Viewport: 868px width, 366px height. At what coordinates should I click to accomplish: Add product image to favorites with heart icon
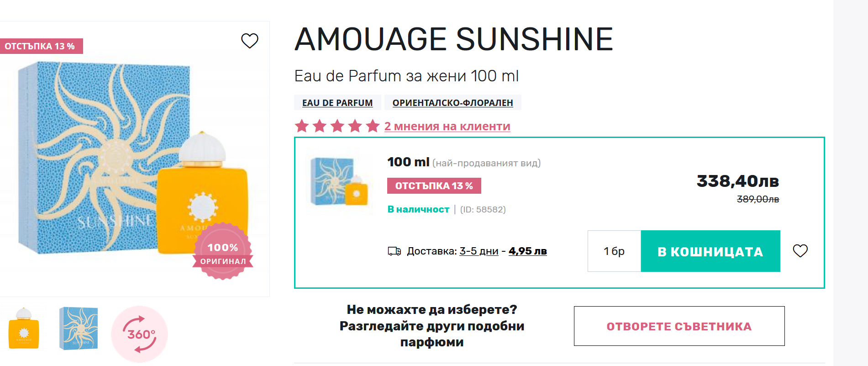coord(249,41)
